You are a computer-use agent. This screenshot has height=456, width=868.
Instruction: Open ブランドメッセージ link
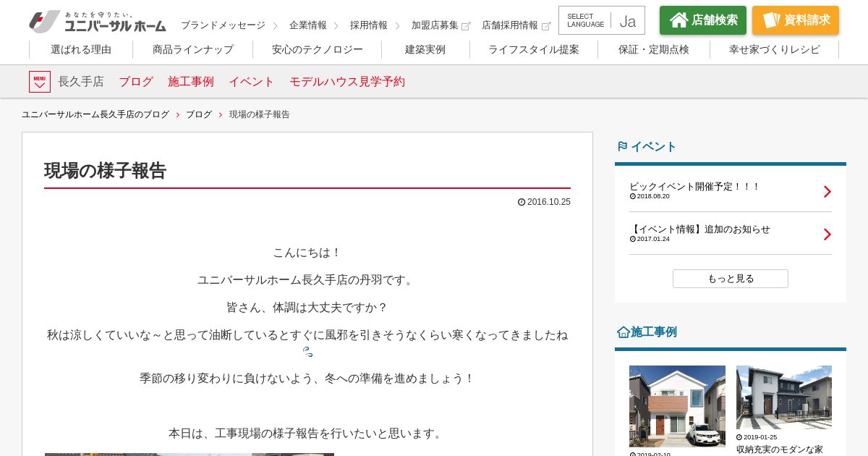pyautogui.click(x=223, y=25)
